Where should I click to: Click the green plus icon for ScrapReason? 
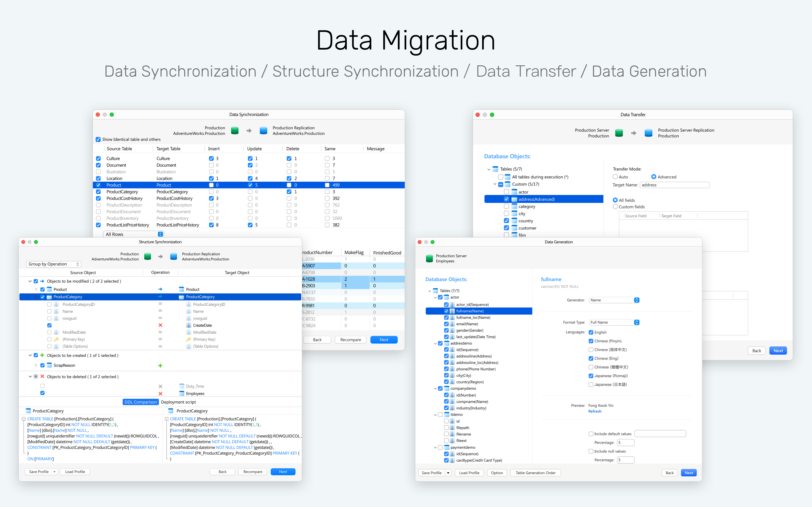[160, 366]
